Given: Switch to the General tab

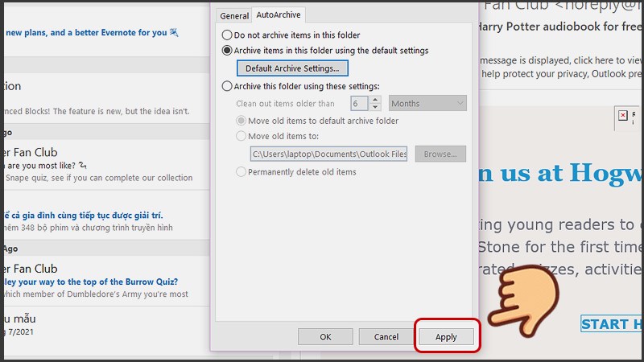Looking at the screenshot, I should click(x=234, y=15).
